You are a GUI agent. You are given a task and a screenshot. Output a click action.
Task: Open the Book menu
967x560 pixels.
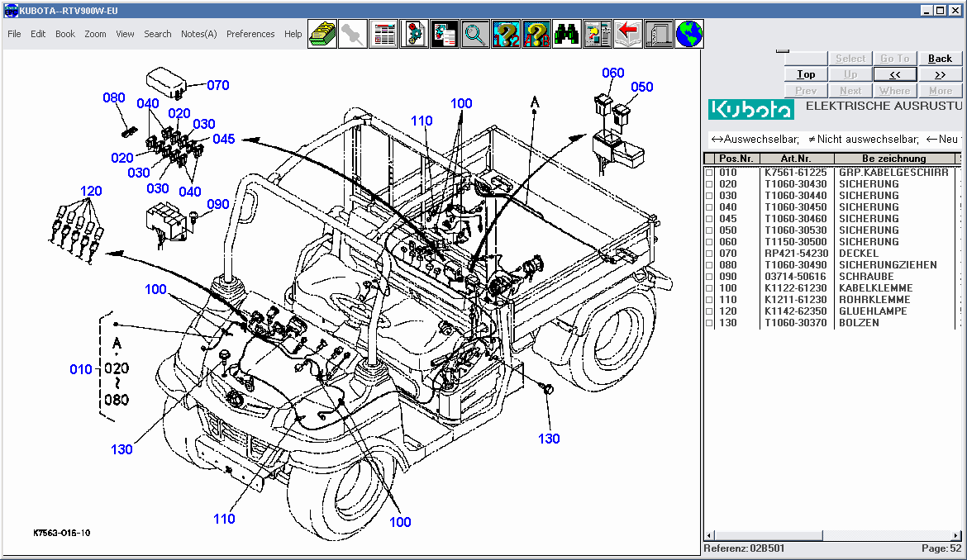click(64, 34)
